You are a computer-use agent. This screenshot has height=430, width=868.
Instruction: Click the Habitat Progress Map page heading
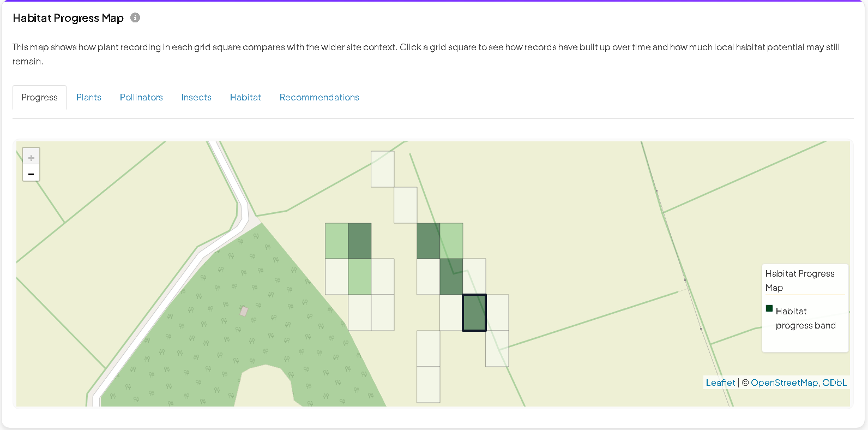click(68, 18)
